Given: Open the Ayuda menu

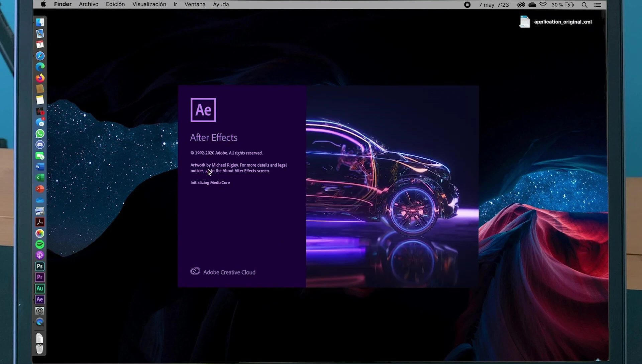Looking at the screenshot, I should (x=221, y=4).
